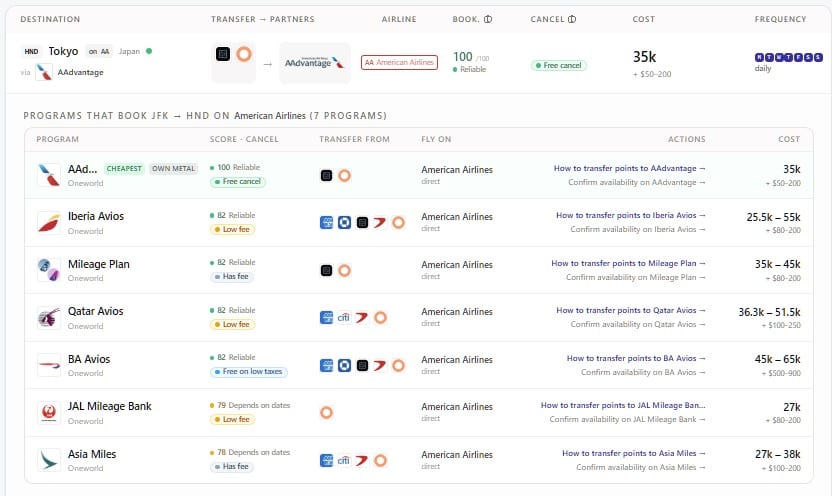
Task: Open Confirm availability on Qatar Avios
Action: [638, 324]
